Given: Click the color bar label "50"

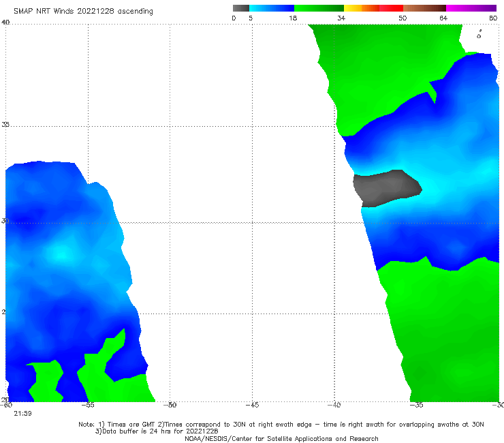Looking at the screenshot, I should [x=403, y=18].
